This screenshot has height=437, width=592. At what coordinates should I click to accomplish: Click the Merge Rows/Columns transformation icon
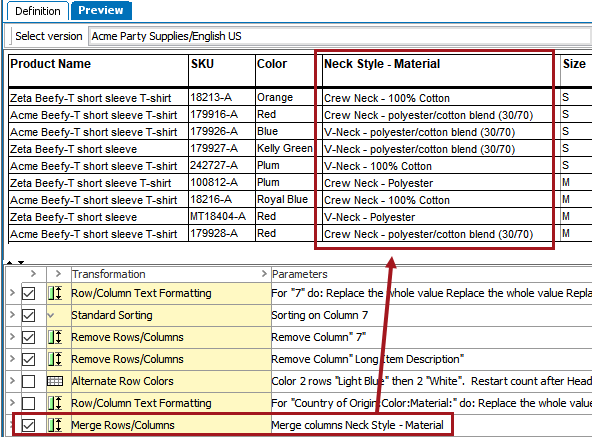point(55,425)
